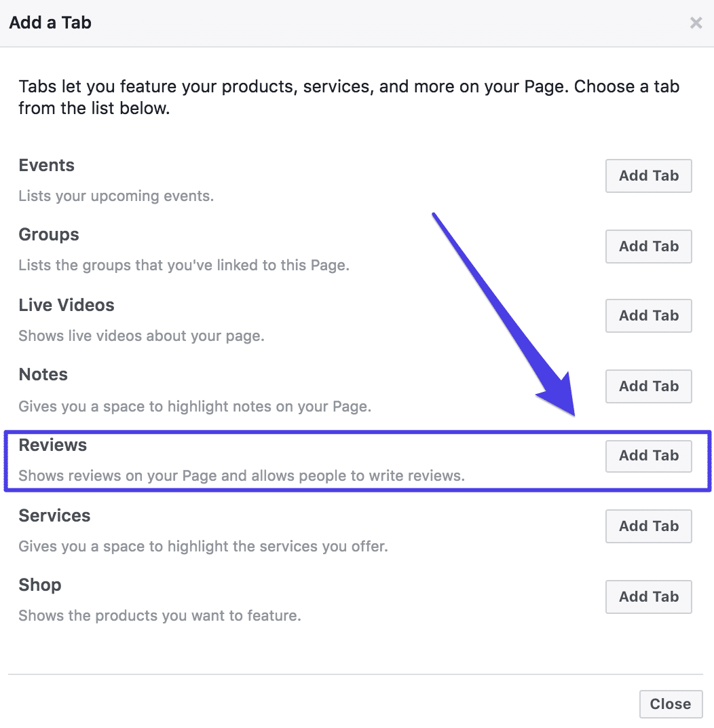
Task: Select the highlighted Reviews section heading
Action: (x=52, y=445)
